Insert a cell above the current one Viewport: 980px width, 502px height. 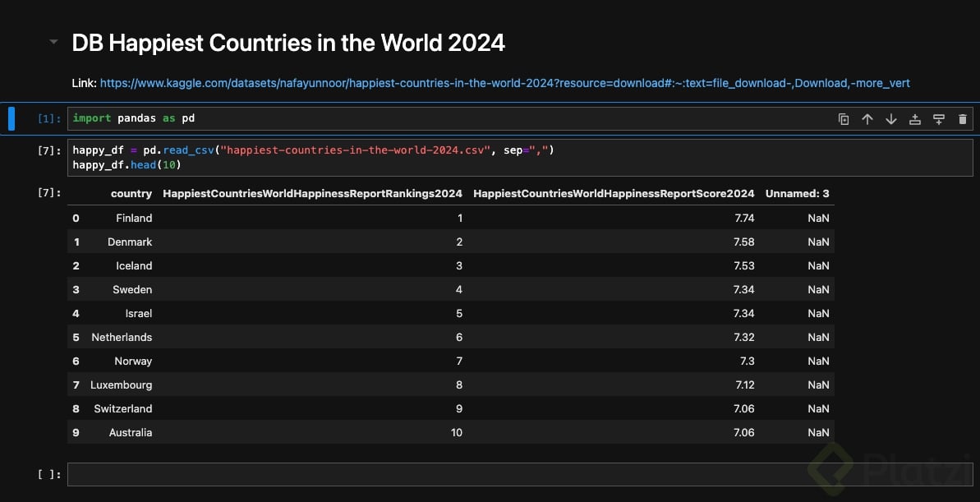point(914,119)
